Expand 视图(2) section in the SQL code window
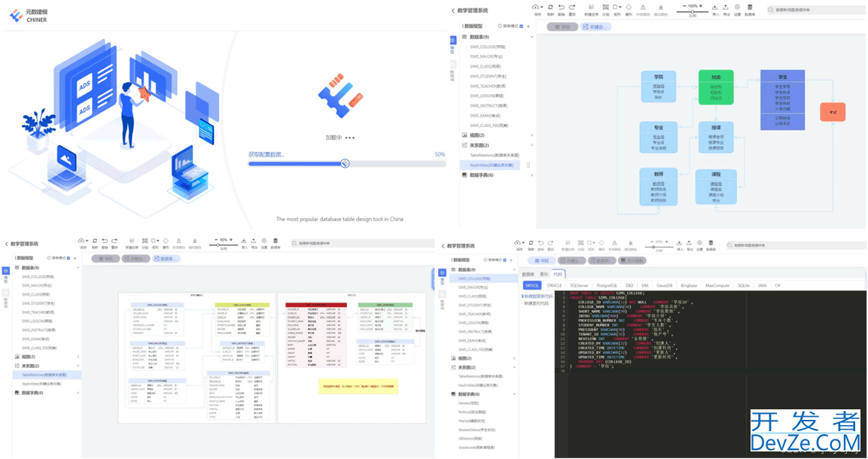 coord(514,358)
